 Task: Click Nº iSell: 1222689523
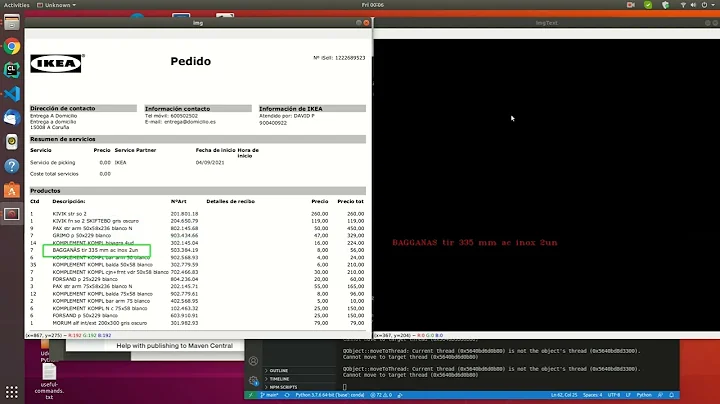coord(339,58)
